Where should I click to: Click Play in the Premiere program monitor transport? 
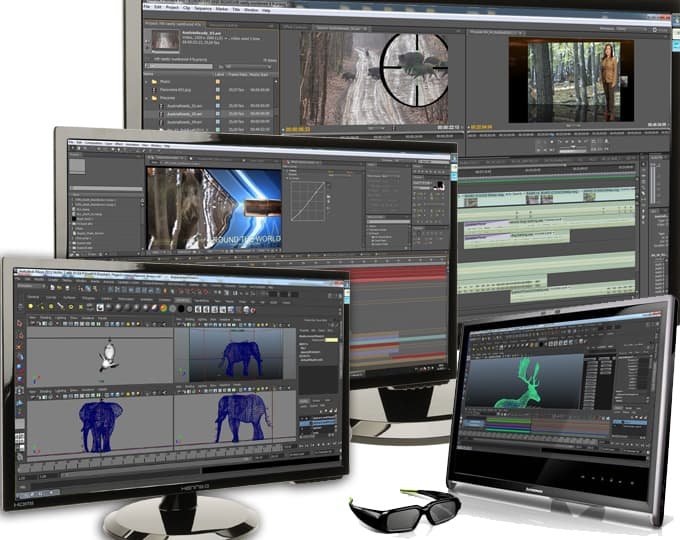pos(573,141)
